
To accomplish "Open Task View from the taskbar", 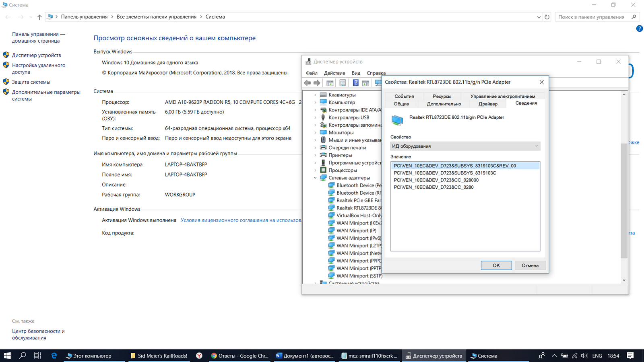I will tap(37, 356).
